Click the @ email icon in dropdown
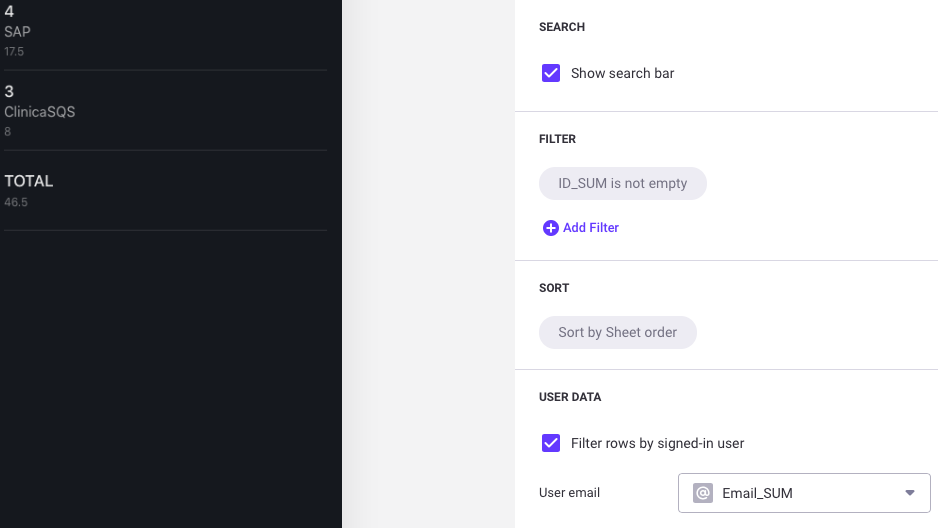 coord(703,493)
